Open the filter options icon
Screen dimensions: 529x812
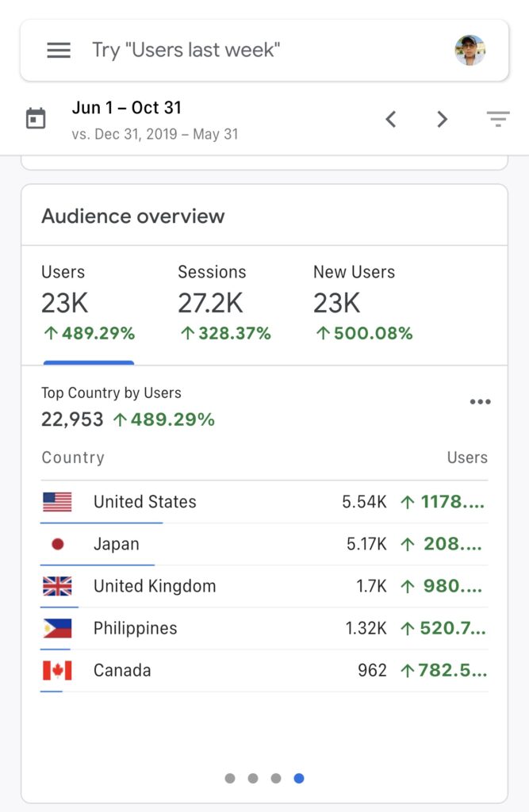(498, 120)
